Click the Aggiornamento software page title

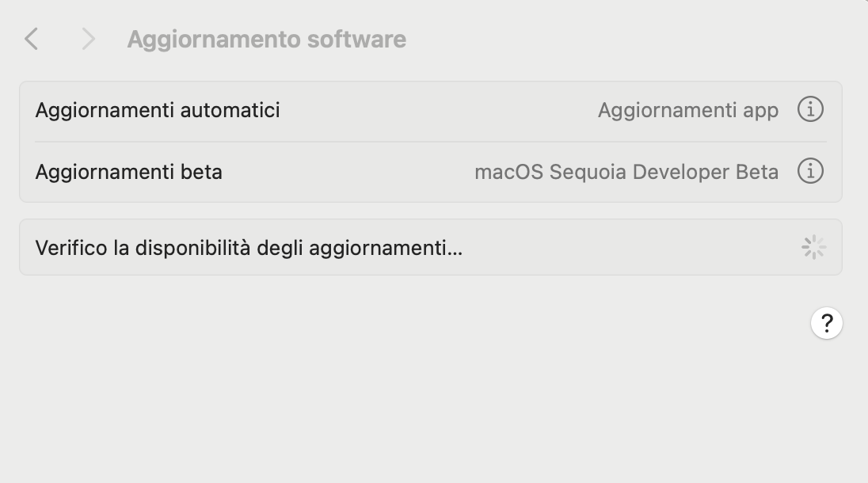266,39
